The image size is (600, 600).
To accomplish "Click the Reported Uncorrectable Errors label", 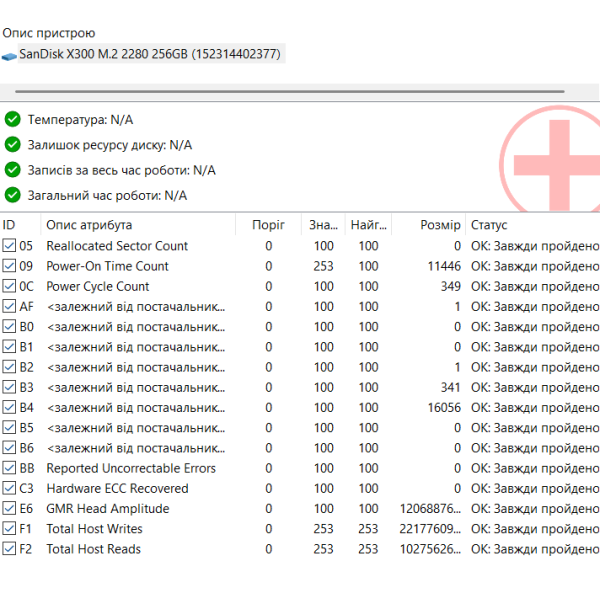I will 131,468.
